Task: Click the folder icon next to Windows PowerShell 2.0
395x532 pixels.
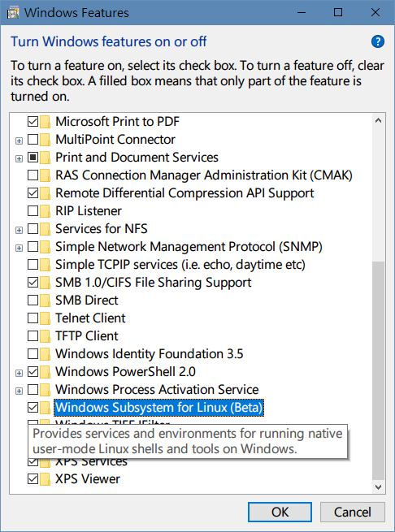Action: coord(46,372)
